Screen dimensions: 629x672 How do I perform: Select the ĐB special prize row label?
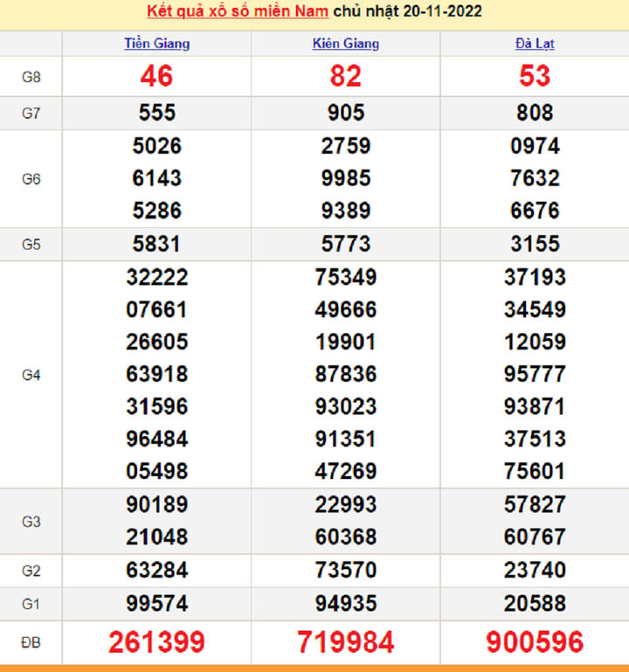31,643
